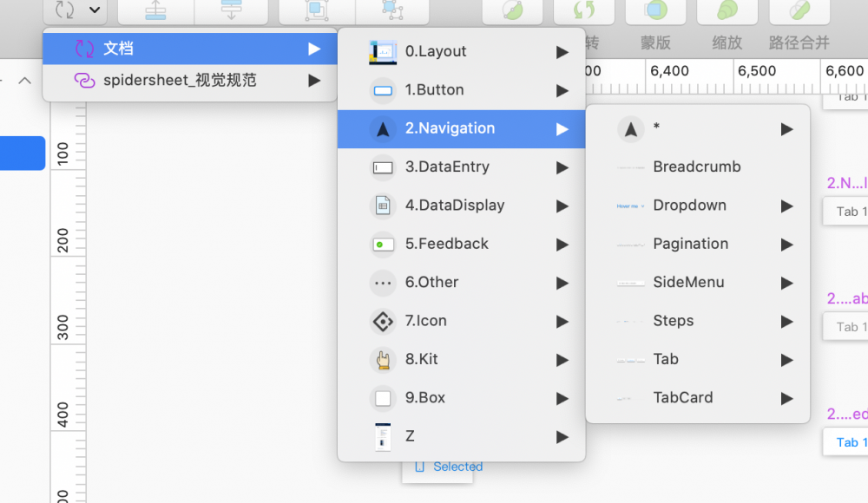Click the purple sync icon beside 文档
868x503 pixels.
pyautogui.click(x=85, y=49)
